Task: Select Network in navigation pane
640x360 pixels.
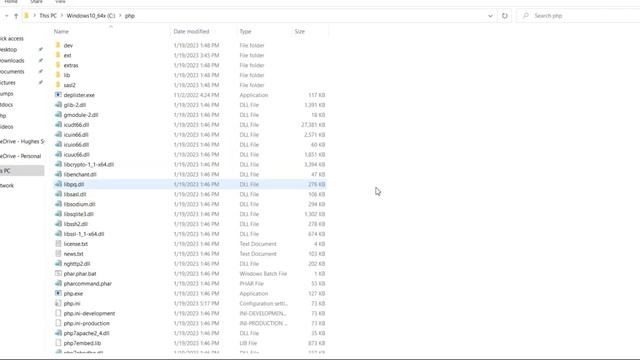Action: pyautogui.click(x=7, y=185)
